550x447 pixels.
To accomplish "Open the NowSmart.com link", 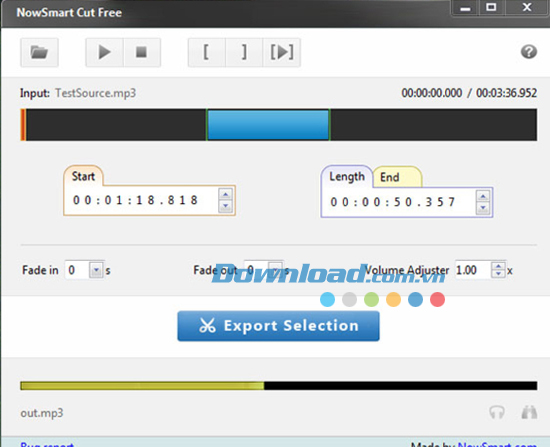I will tap(497, 444).
